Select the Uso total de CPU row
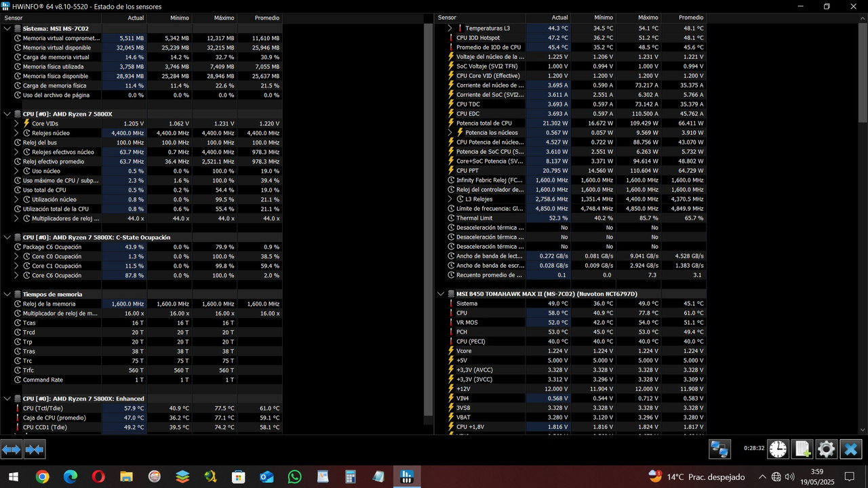868x488 pixels. point(141,190)
